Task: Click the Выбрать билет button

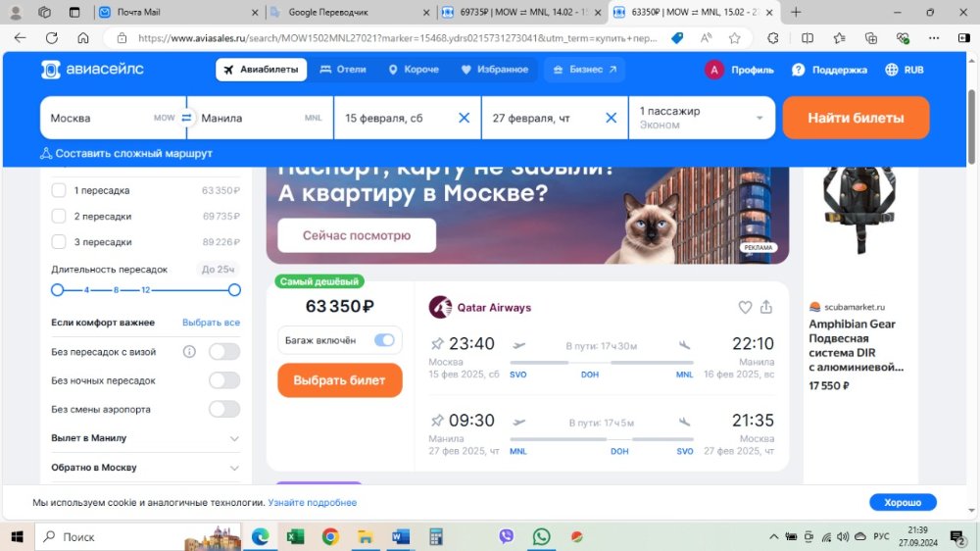Action: pyautogui.click(x=340, y=380)
